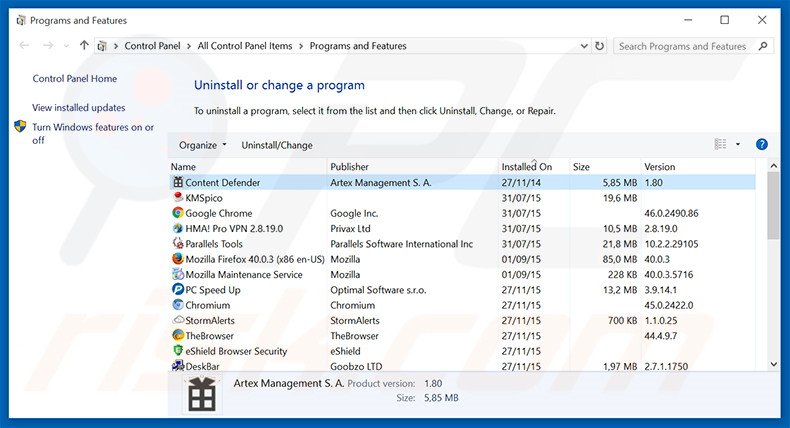Click the HMA! Pro VPN icon
This screenshot has width=790, height=428.
(x=178, y=228)
